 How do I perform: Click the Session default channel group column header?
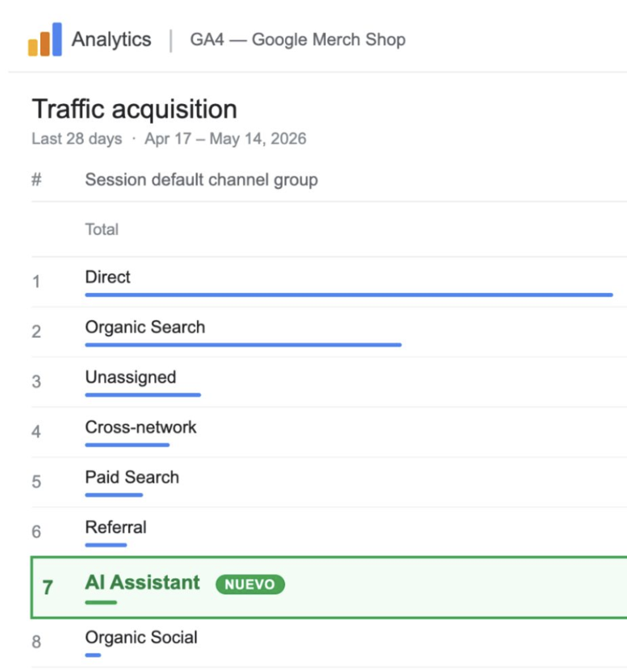click(201, 179)
